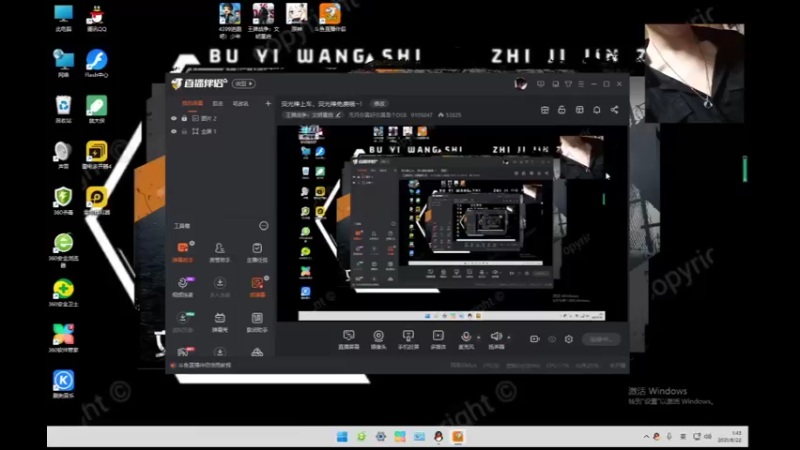Add a new scene with the plus button
Viewport: 800px width, 450px height.
268,104
